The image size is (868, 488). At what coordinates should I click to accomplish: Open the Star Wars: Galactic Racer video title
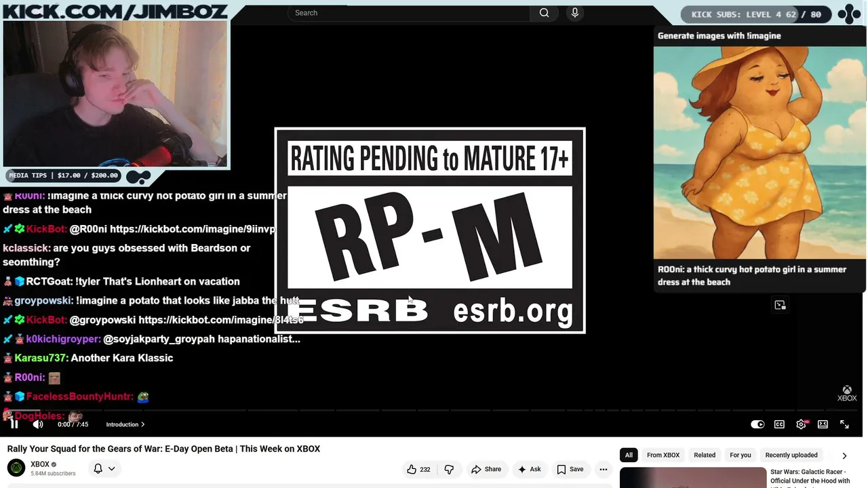[810, 476]
